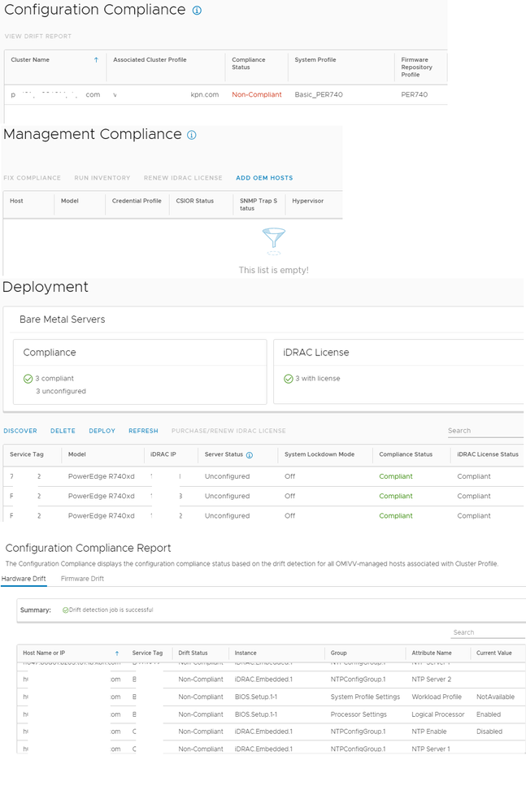Click the iDRAC IP column header
526x812 pixels.
click(163, 454)
